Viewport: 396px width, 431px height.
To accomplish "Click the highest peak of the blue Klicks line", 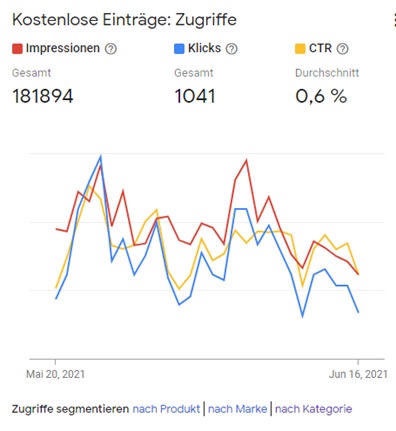I will [100, 156].
